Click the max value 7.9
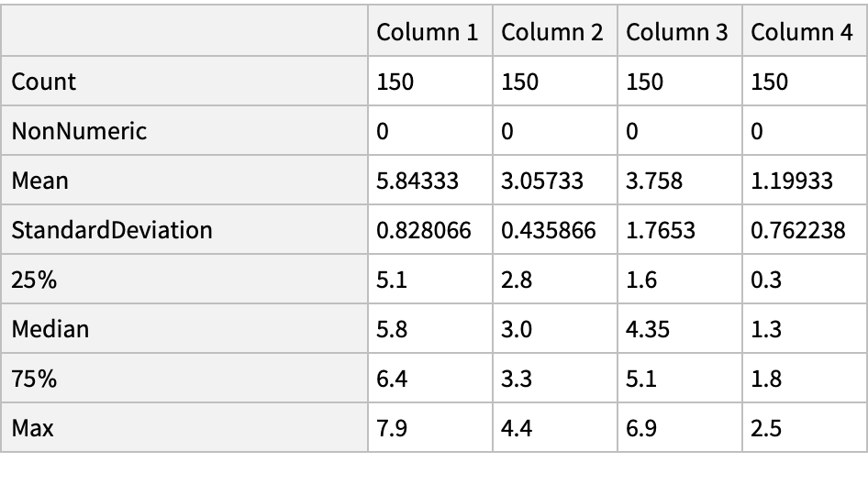Image resolution: width=868 pixels, height=484 pixels. pos(392,427)
